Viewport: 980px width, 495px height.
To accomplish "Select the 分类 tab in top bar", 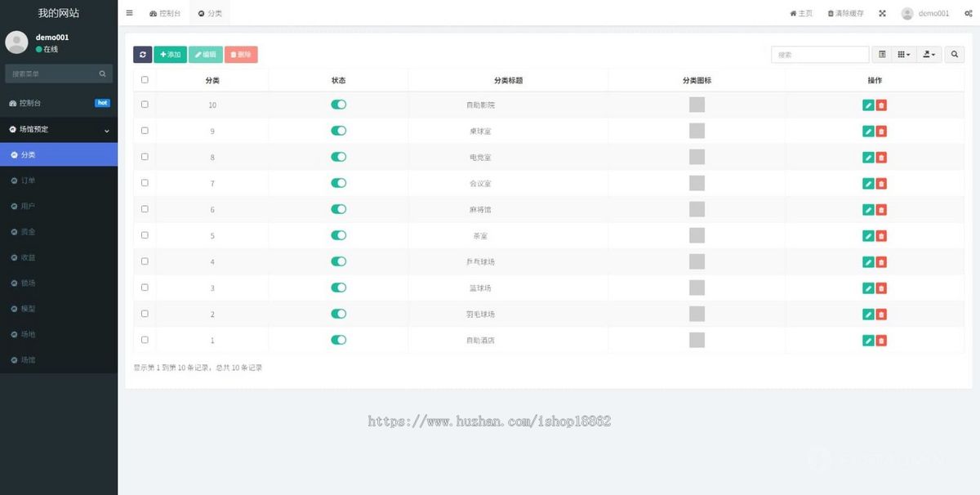I will [x=210, y=13].
